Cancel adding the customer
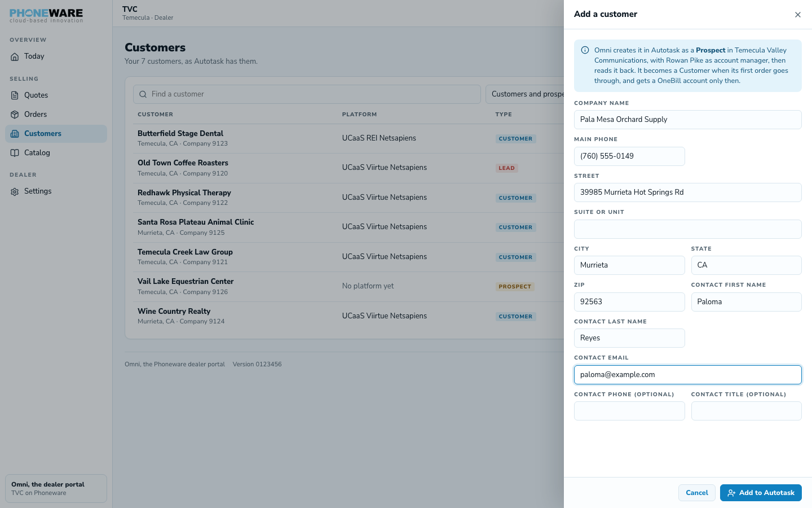This screenshot has width=812, height=508. [697, 493]
